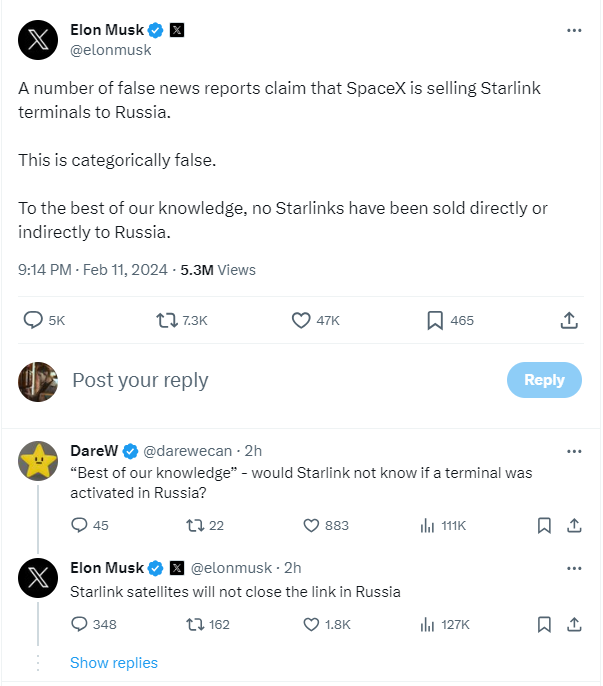Reply to Elon Musk's satellite link comment
The height and width of the screenshot is (686, 603).
[80, 624]
